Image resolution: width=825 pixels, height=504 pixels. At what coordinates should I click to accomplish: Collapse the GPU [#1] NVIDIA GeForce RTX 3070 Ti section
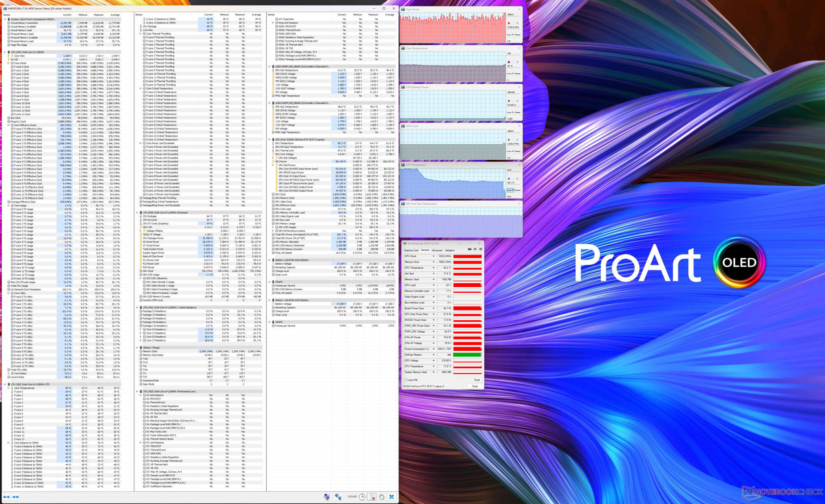click(269, 140)
